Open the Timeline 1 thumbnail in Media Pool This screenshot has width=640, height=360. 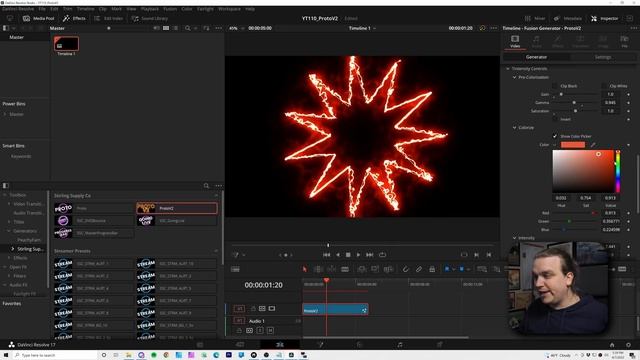click(x=66, y=44)
